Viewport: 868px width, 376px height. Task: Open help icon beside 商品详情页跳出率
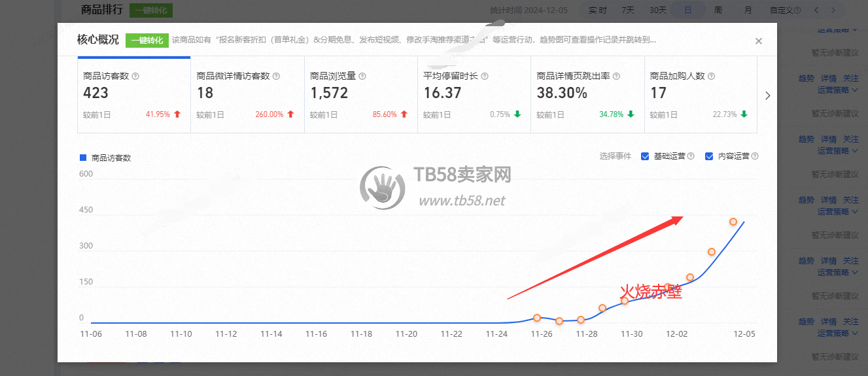coord(616,77)
